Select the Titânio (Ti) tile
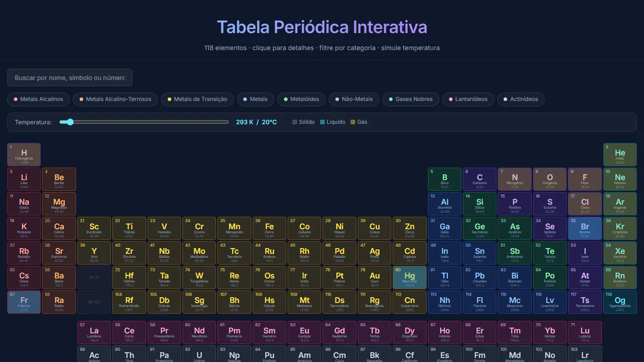Screen dimensions: 644x362 129,229
